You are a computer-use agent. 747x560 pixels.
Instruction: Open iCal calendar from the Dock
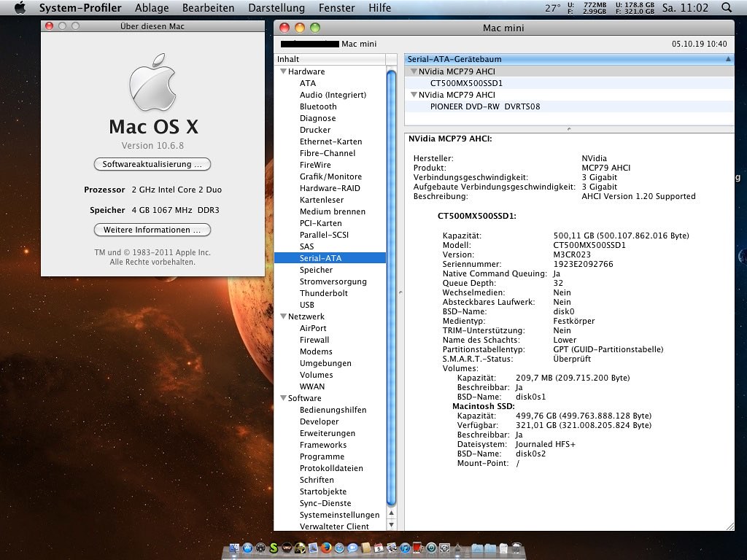click(379, 547)
